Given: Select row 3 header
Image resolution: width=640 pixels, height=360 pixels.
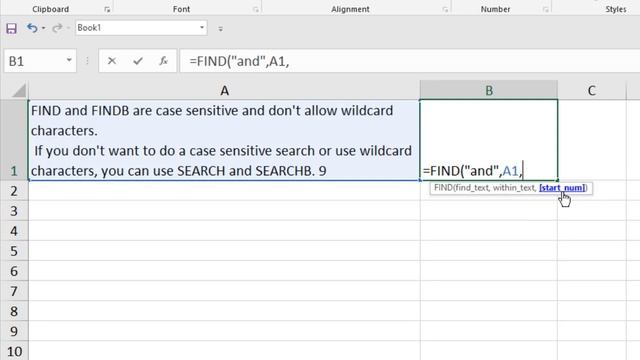Looking at the screenshot, I should pos(14,211).
